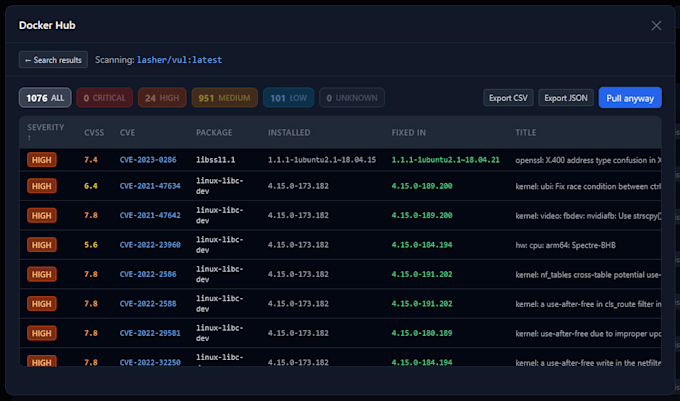Select the nf_tables cross-table title
Viewport: 680px width, 401px height.
coord(588,274)
